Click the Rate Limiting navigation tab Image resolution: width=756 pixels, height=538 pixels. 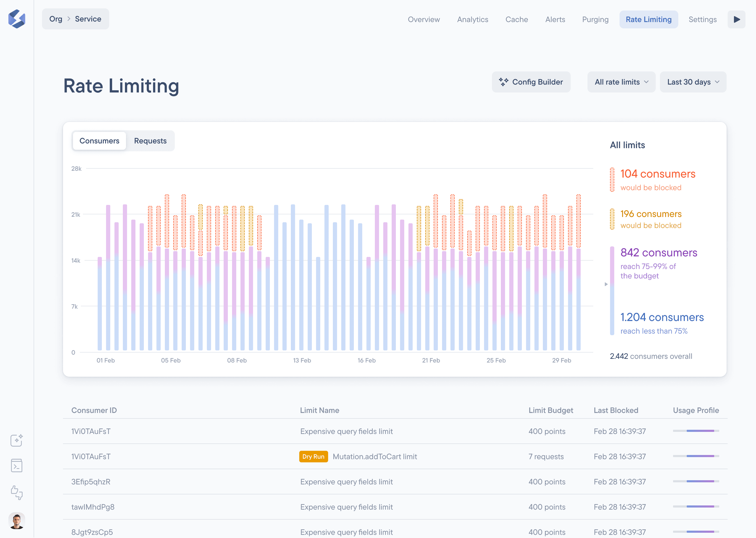coord(648,19)
